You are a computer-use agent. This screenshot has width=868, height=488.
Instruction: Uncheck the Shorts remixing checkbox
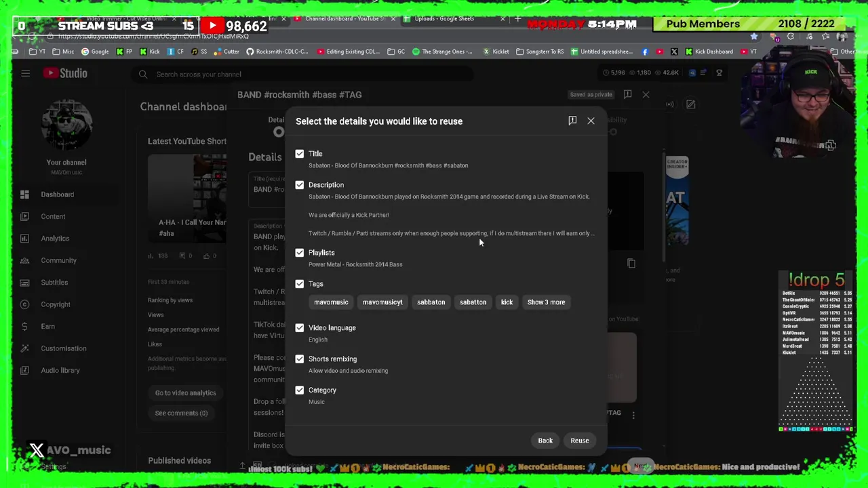[300, 359]
